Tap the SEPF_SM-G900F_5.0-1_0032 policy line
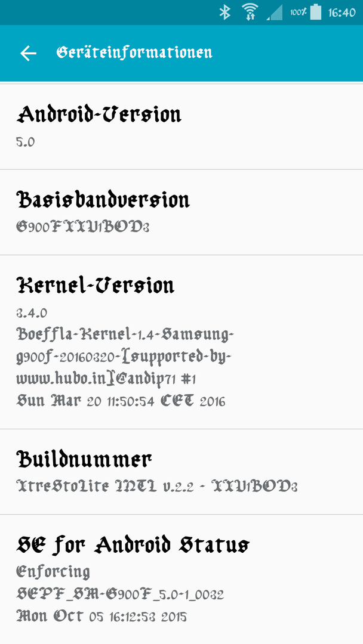363x644 pixels. coord(120,594)
